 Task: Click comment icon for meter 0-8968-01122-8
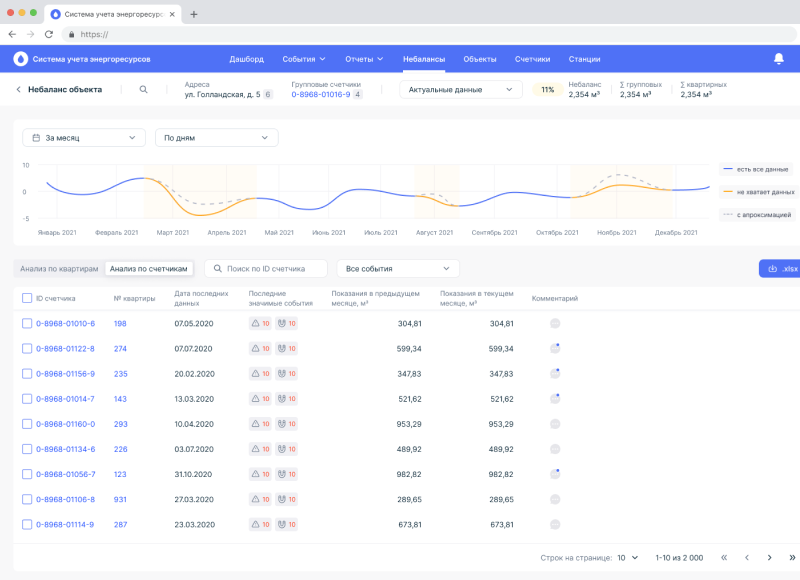click(555, 349)
